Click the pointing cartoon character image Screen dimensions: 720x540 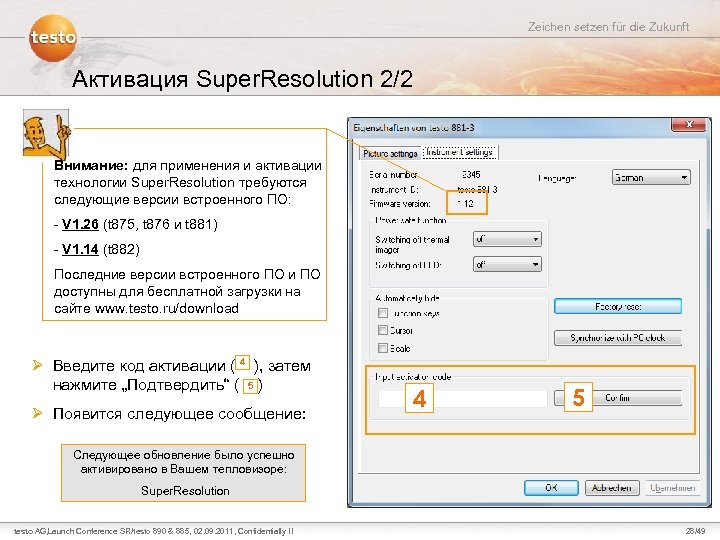click(46, 133)
